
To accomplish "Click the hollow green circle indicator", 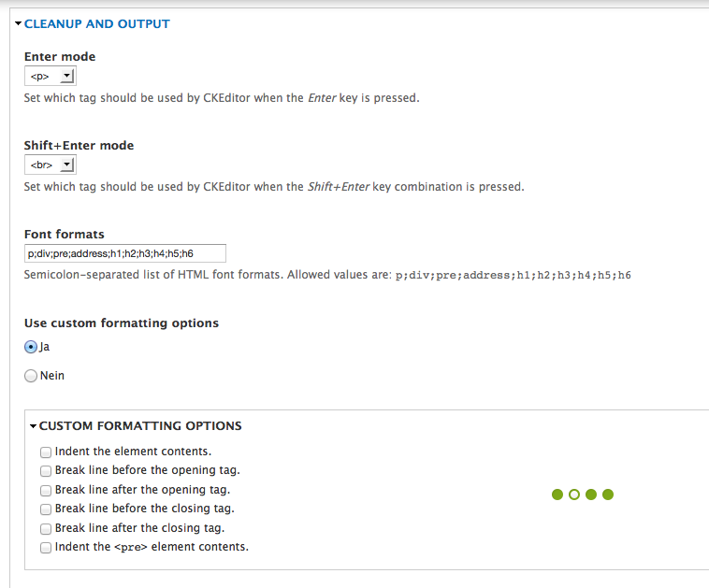I will [574, 495].
